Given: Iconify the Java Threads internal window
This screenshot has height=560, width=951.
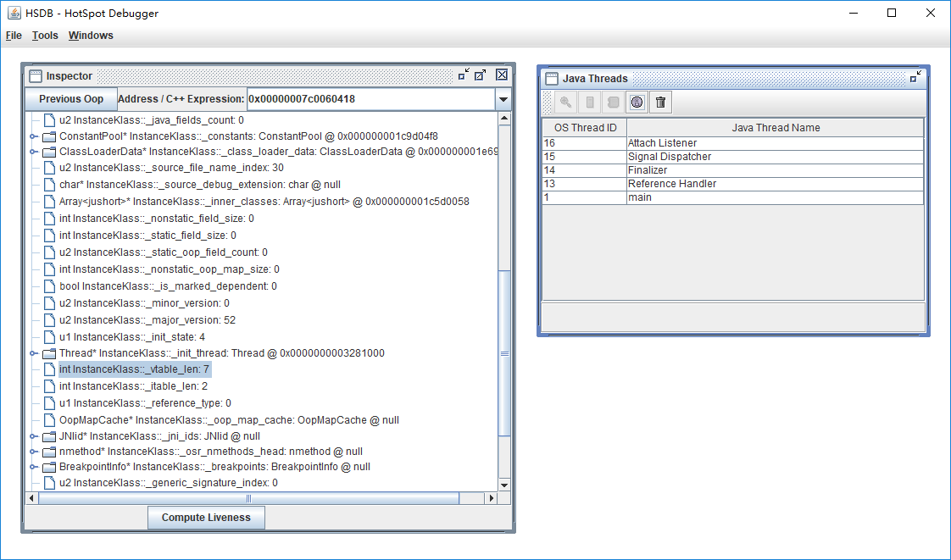Looking at the screenshot, I should point(915,76).
